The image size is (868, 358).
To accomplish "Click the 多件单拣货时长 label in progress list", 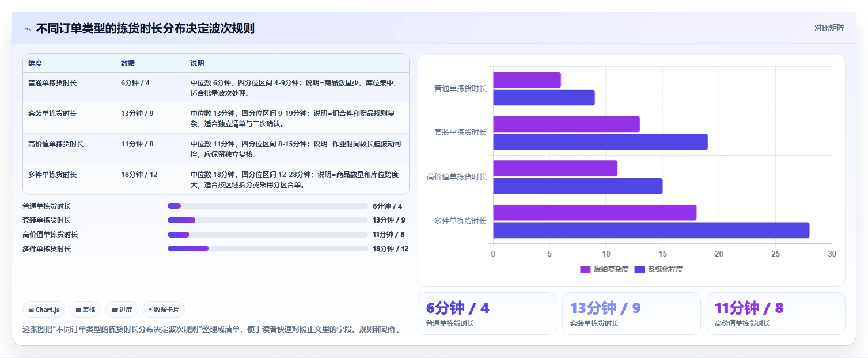I will (47, 249).
